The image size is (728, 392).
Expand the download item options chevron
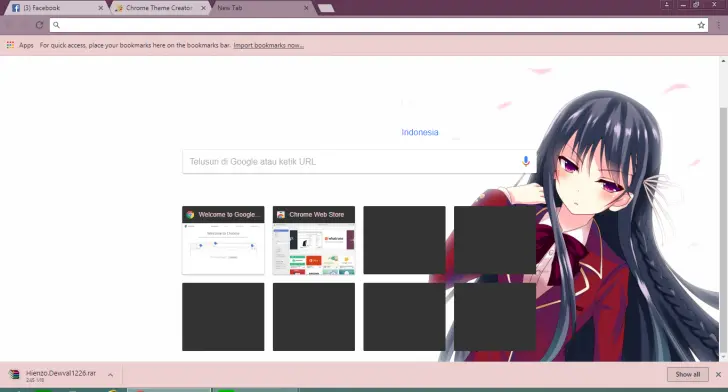[x=110, y=374]
